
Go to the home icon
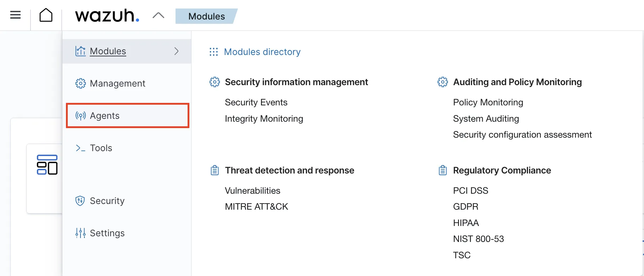(x=46, y=15)
